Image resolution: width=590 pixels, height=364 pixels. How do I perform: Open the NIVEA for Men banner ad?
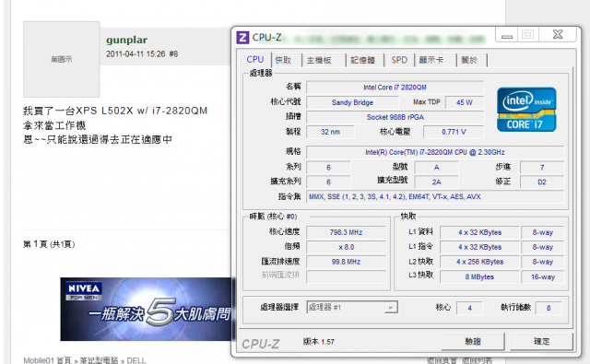146,309
